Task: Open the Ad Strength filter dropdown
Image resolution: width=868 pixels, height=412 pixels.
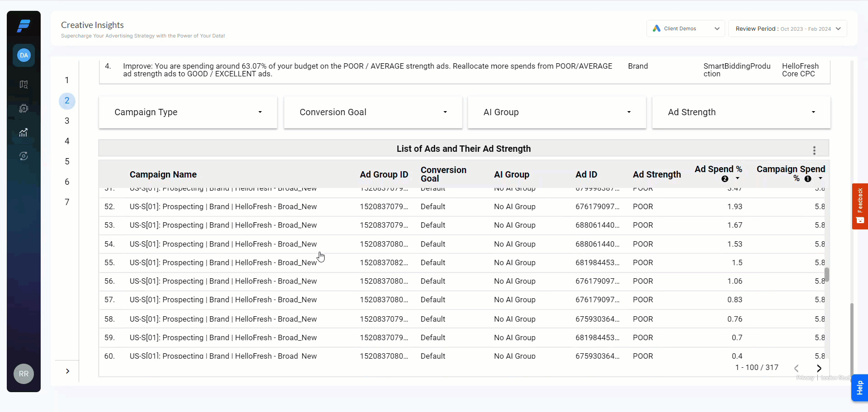Action: (741, 112)
